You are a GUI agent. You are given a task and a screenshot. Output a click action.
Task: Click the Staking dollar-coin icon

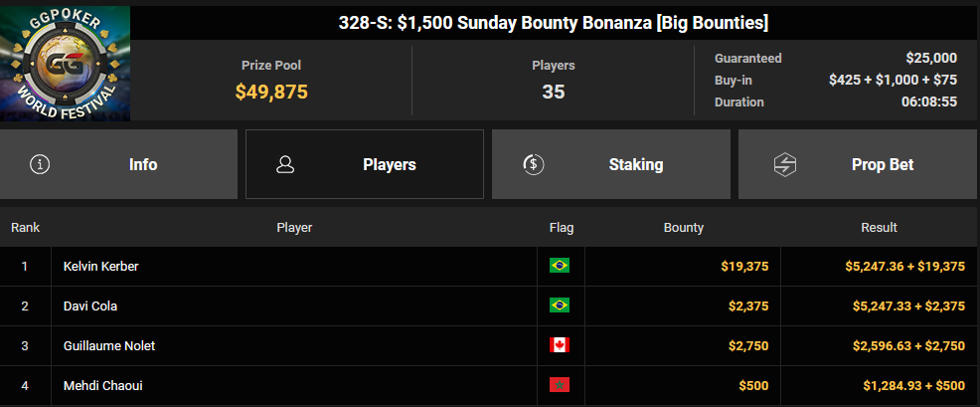[533, 164]
